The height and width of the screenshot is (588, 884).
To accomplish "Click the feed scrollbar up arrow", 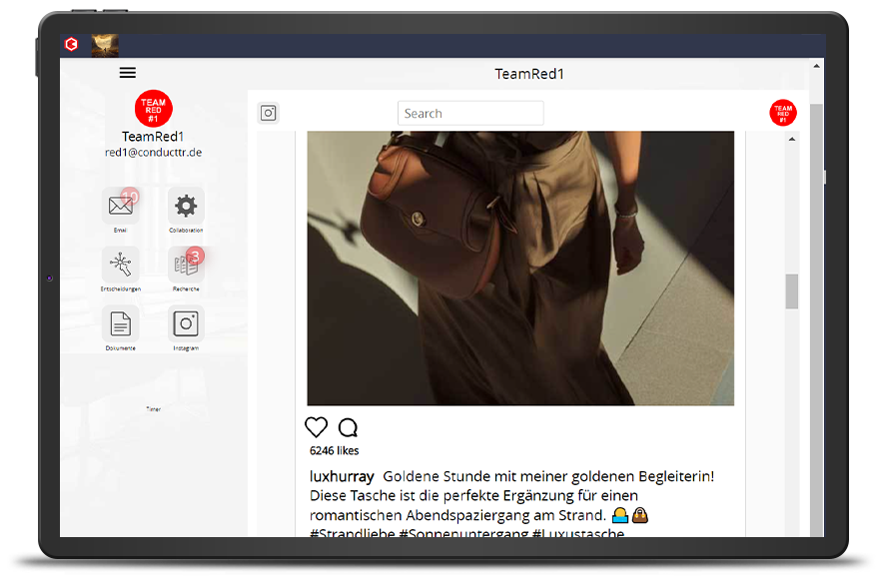I will coord(792,139).
